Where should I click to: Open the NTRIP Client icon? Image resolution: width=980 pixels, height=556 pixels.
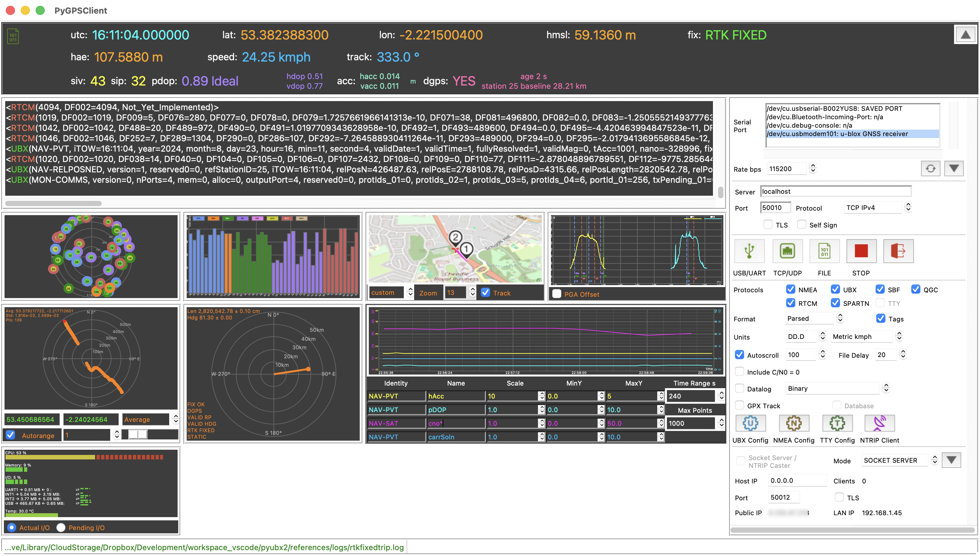tap(879, 423)
